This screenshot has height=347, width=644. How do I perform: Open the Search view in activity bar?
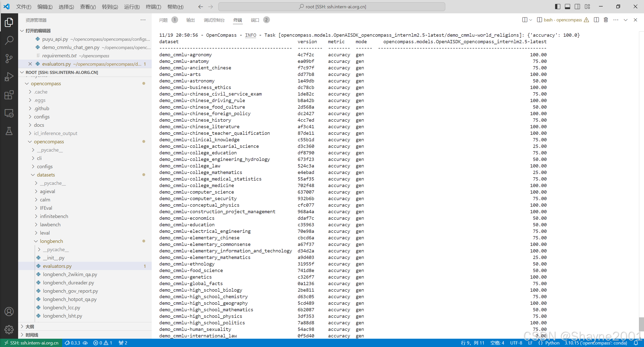tap(9, 40)
